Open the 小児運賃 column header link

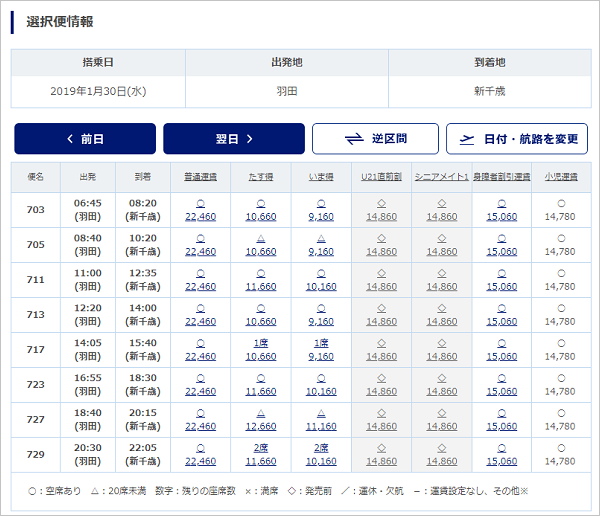pyautogui.click(x=561, y=177)
